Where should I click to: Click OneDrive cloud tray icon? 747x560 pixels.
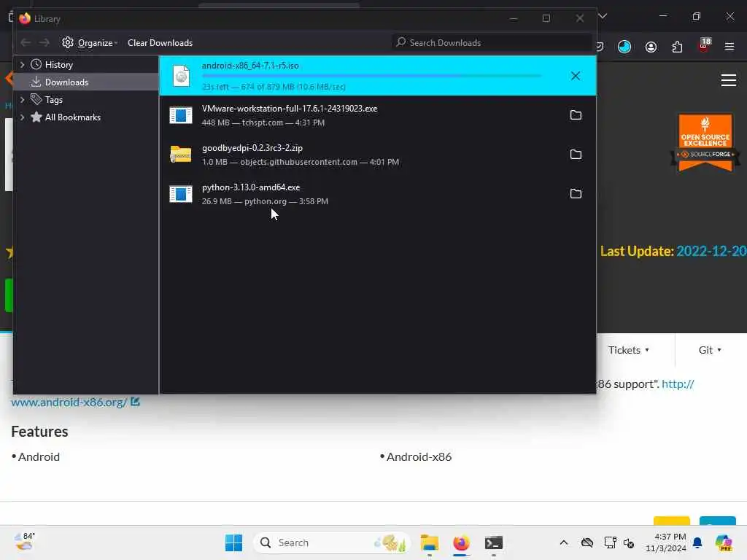point(587,542)
